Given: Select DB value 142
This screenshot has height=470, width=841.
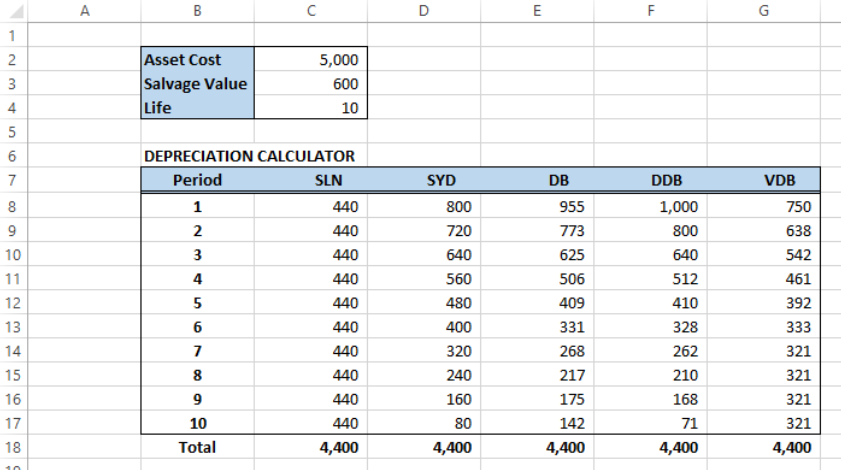Looking at the screenshot, I should click(537, 423).
